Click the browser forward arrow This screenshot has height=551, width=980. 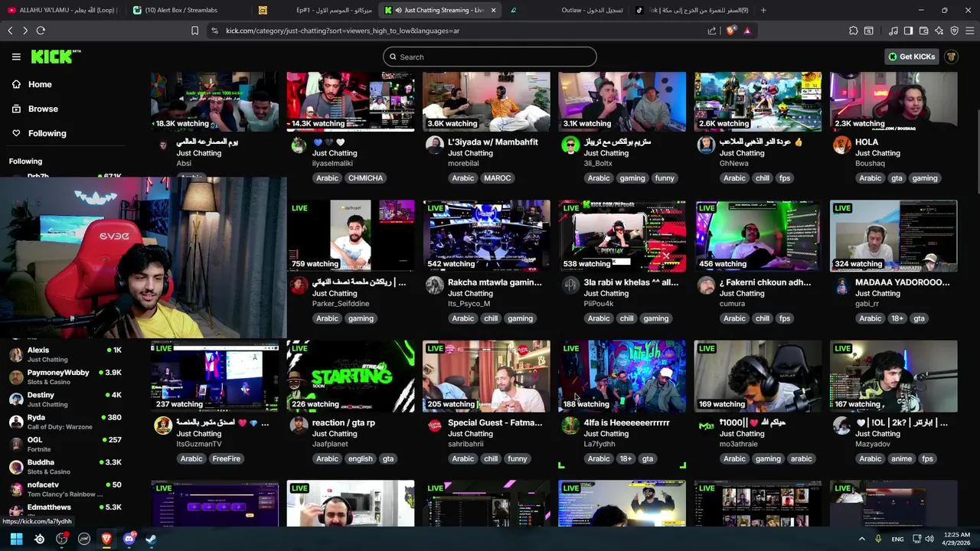click(25, 31)
